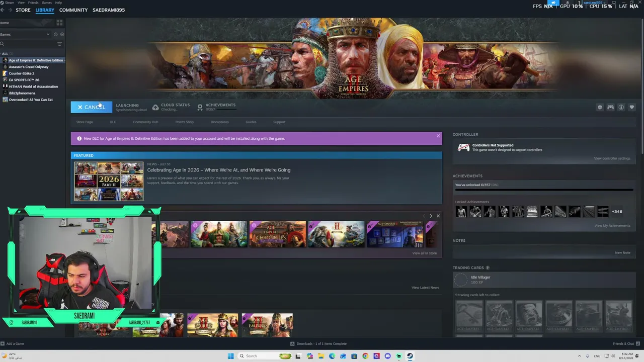Image resolution: width=644 pixels, height=362 pixels.
Task: Add game to favorites heart icon
Action: [x=632, y=107]
